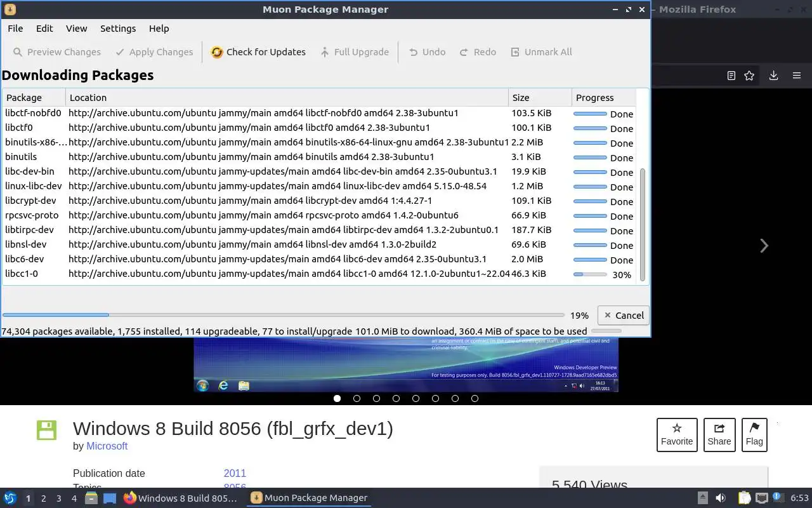812x508 pixels.
Task: Select the second carousel dot
Action: (x=357, y=399)
